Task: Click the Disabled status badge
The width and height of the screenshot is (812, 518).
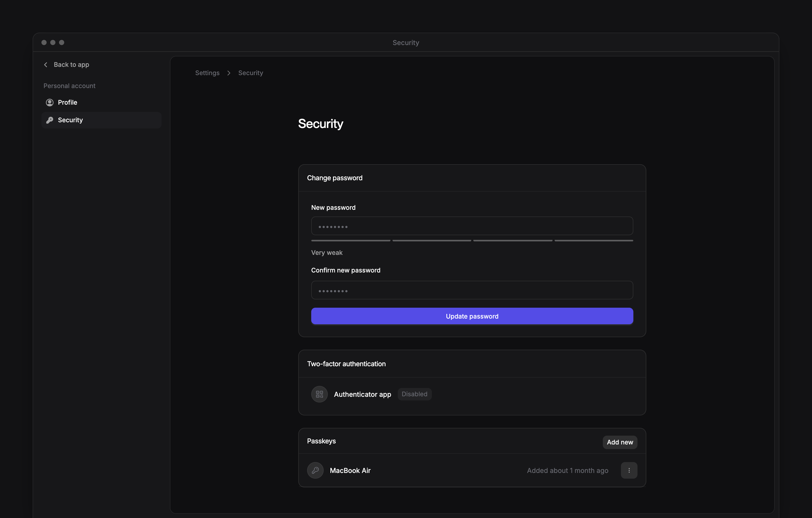Action: pyautogui.click(x=415, y=394)
